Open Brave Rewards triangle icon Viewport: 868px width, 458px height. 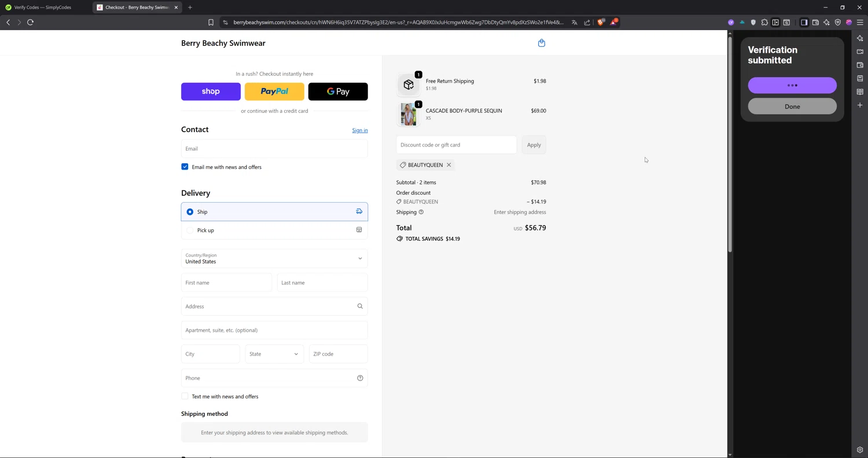click(x=614, y=22)
